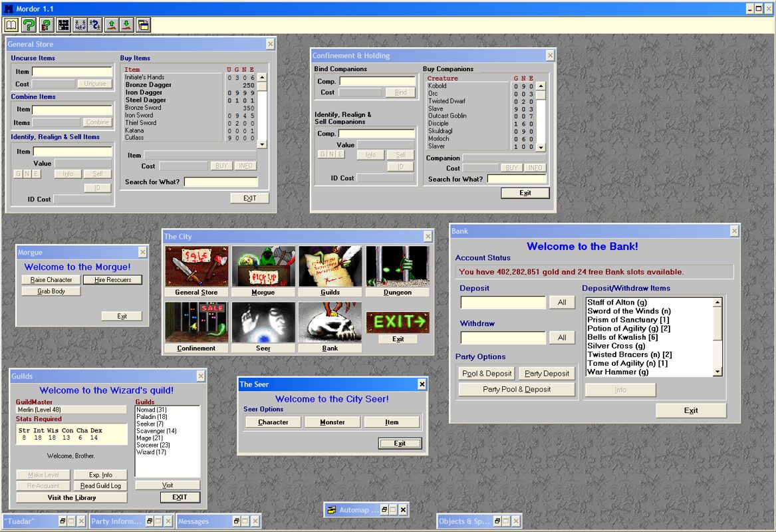Click the Party Pool & Deposit button
Viewport: 776px width, 532px height.
click(516, 390)
